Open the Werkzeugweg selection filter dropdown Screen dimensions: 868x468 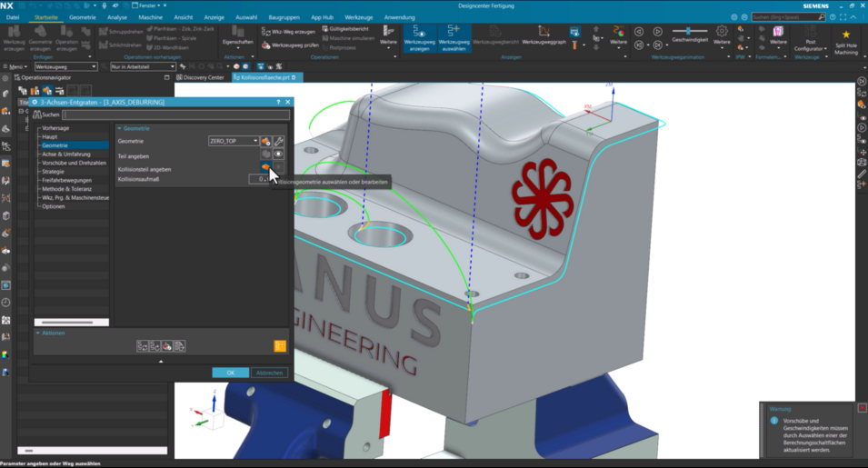(x=65, y=66)
